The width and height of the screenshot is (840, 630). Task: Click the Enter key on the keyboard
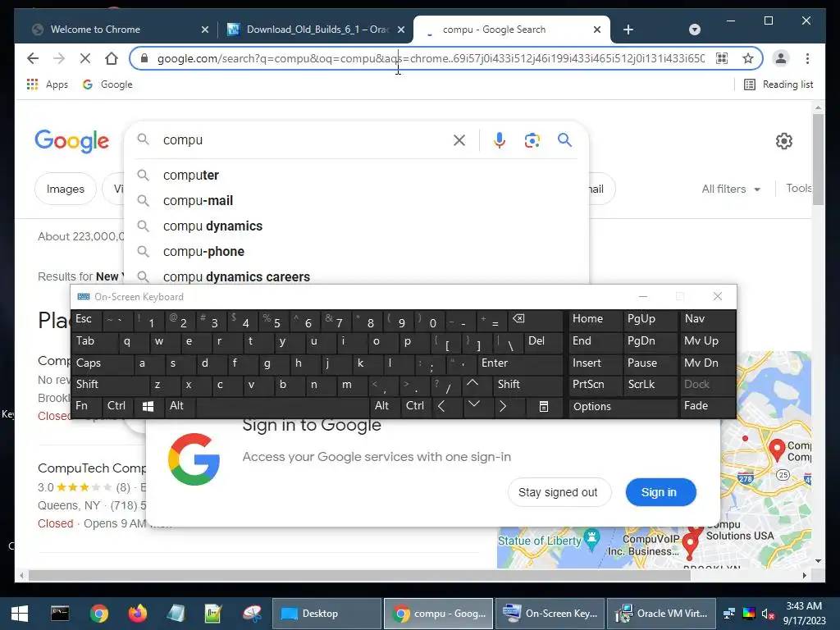[519, 363]
